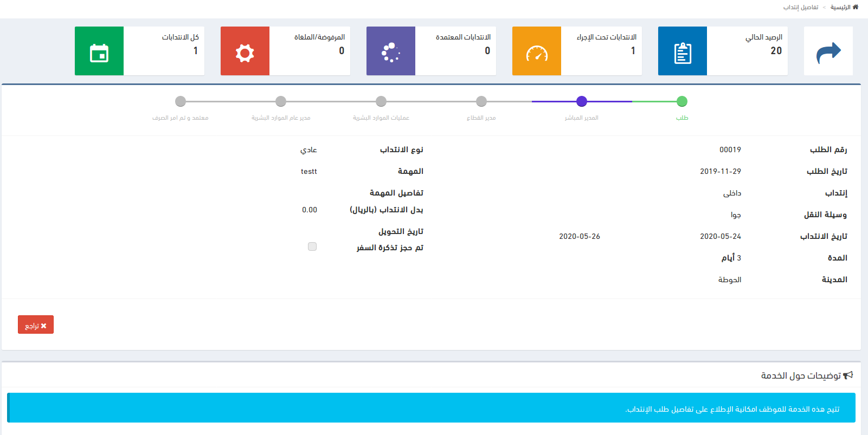Click the مدير القطاع progress step circle
Image resolution: width=868 pixels, height=435 pixels.
point(481,101)
